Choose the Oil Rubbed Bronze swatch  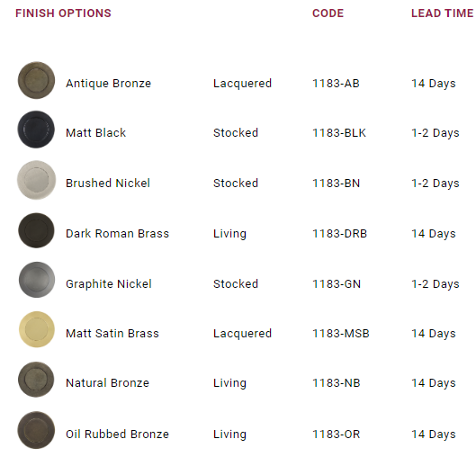coord(36,430)
